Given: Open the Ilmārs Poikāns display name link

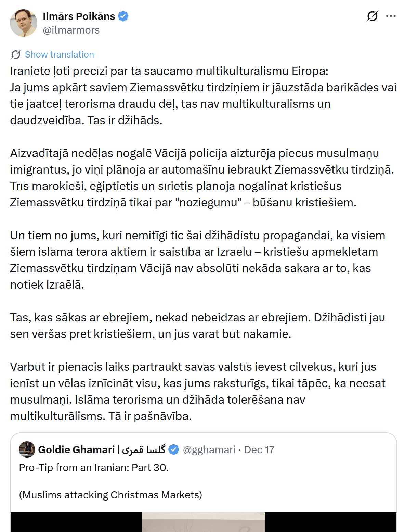Looking at the screenshot, I should (x=79, y=16).
